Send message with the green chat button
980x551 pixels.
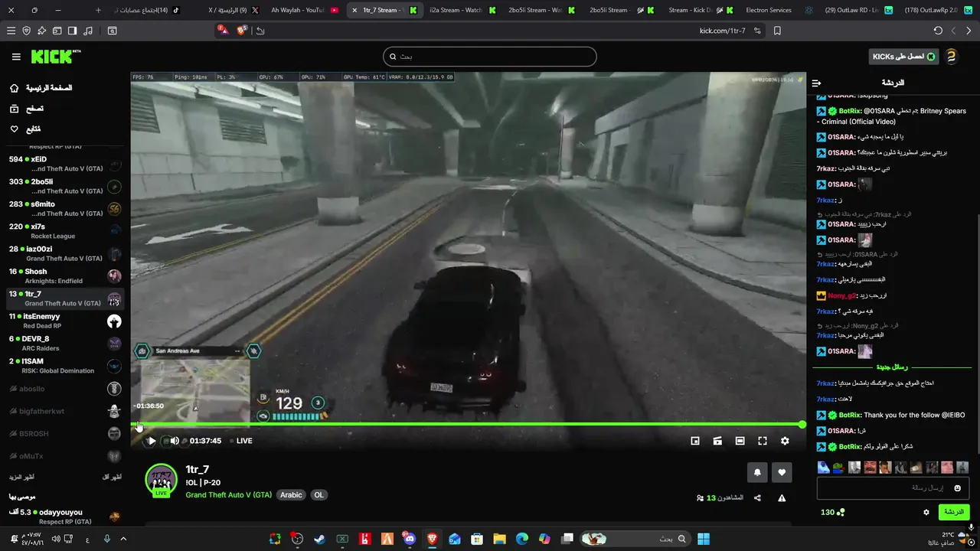[x=954, y=512]
